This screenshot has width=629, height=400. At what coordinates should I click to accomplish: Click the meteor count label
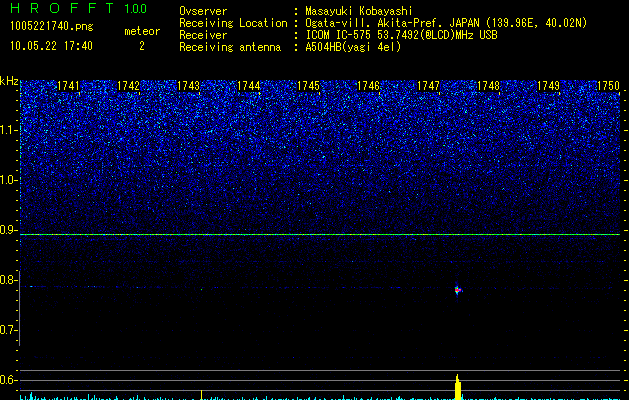(x=142, y=31)
